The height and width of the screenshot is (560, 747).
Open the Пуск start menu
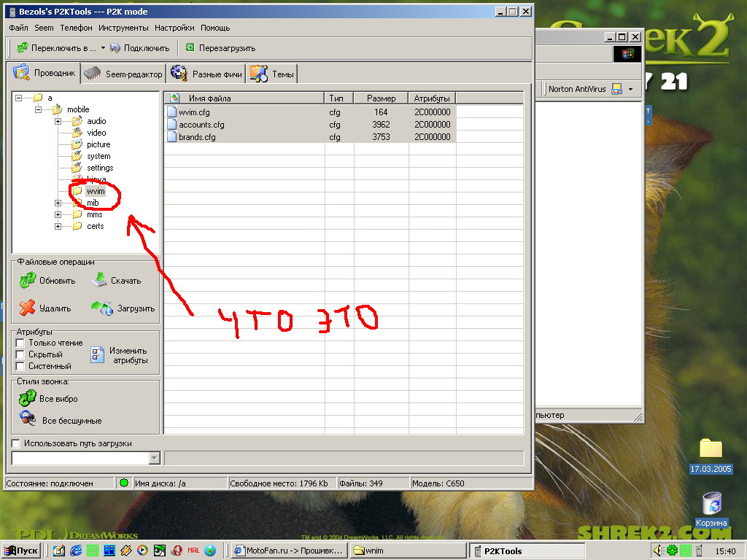point(20,551)
